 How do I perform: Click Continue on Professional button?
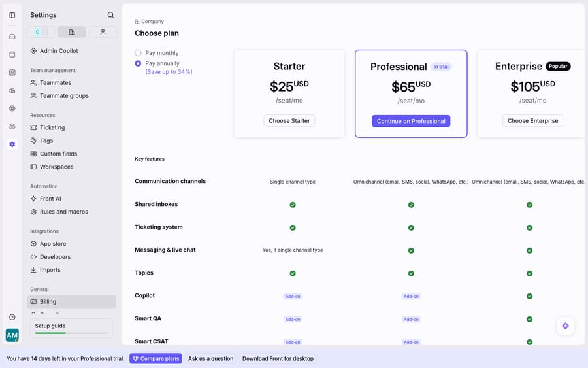(x=411, y=121)
